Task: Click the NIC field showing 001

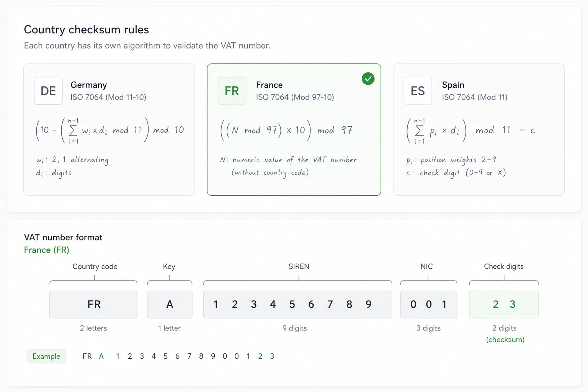Action: [429, 304]
